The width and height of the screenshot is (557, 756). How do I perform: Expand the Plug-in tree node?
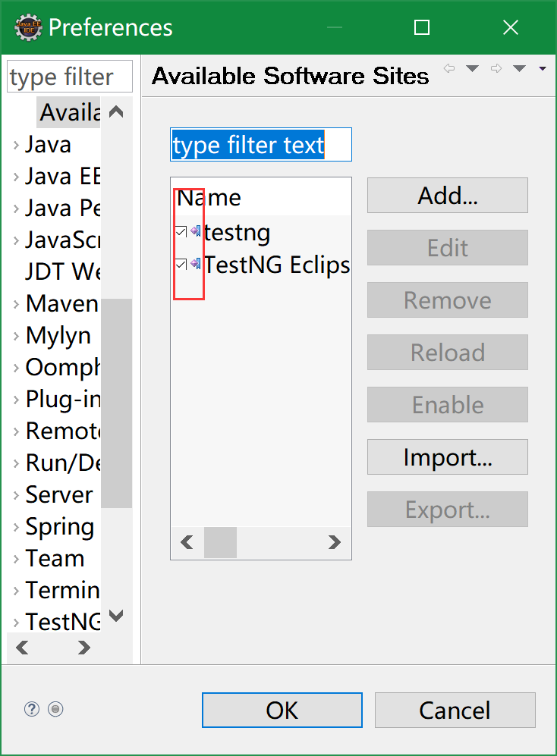tap(16, 400)
